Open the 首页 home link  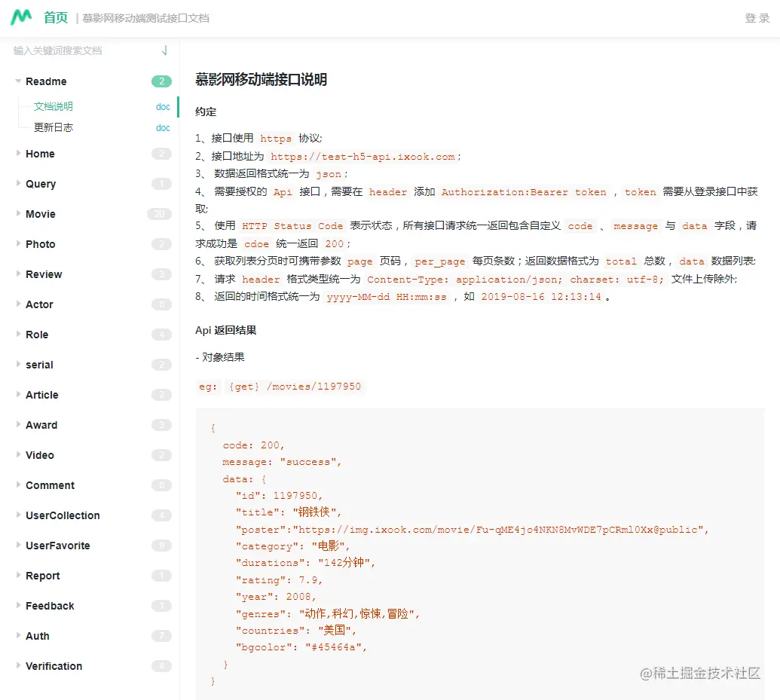(55, 18)
